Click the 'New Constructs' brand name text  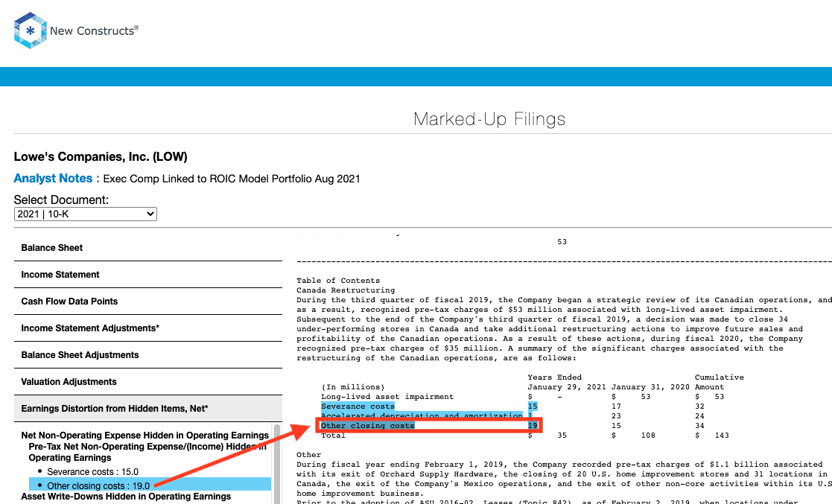tap(95, 31)
